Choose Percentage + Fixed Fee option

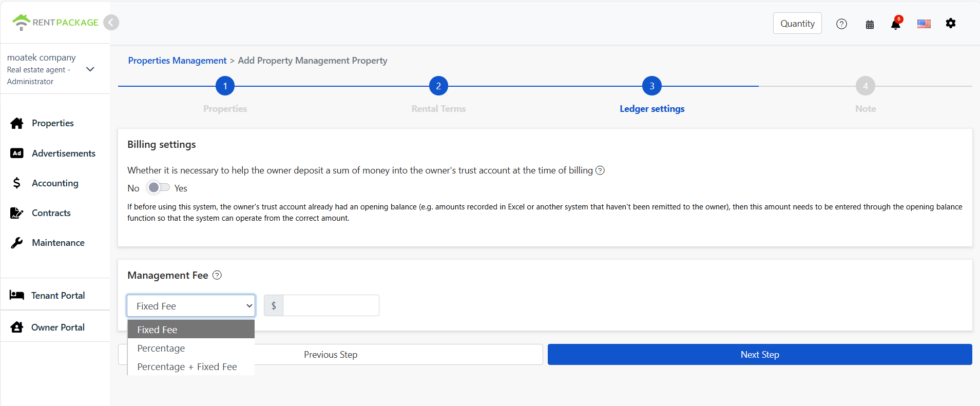click(x=187, y=366)
